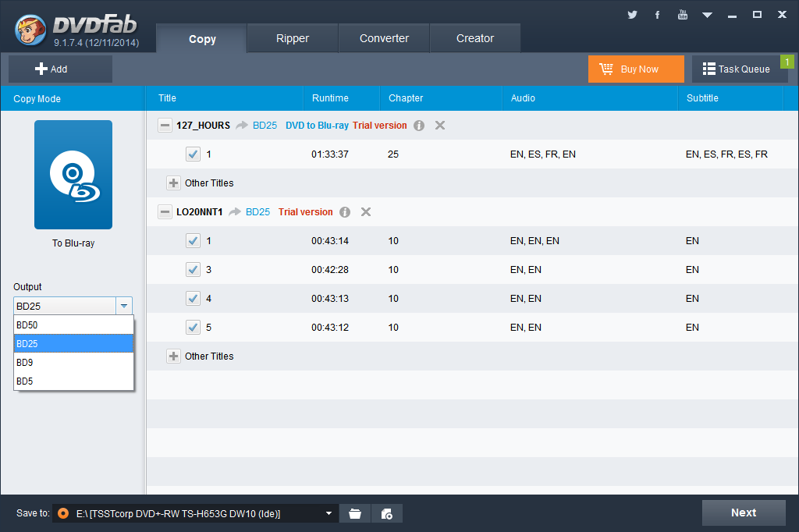This screenshot has height=532, width=799.
Task: Select BD50 from the Output list
Action: 73,325
